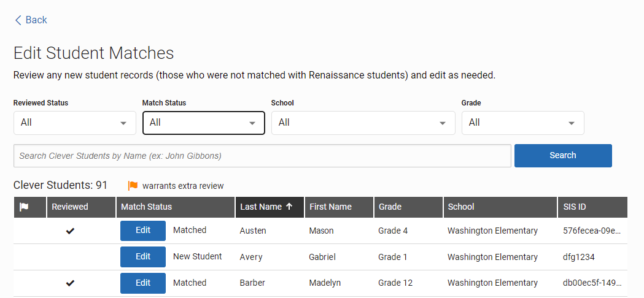Viewport: 644px width, 298px height.
Task: Click the orange warrants extra review flag
Action: pos(133,186)
